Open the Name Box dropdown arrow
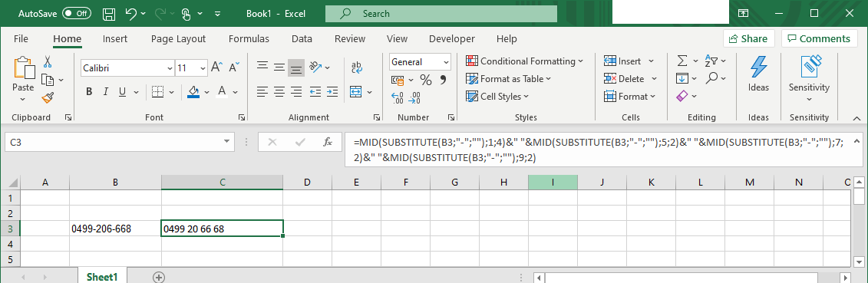The height and width of the screenshot is (283, 868). (226, 142)
